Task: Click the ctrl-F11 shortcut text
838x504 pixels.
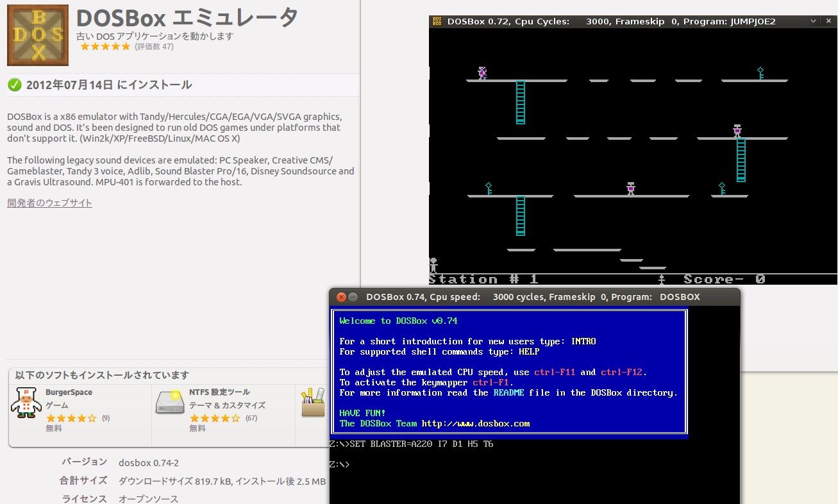Action: point(555,372)
